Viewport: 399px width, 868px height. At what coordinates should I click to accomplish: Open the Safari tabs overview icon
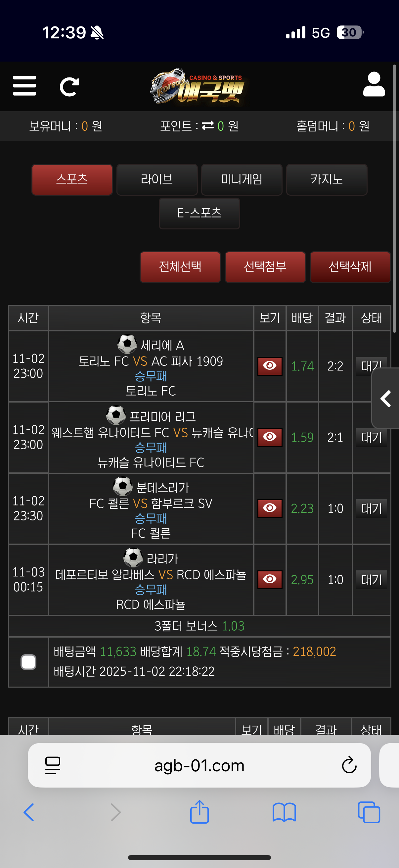pyautogui.click(x=368, y=812)
